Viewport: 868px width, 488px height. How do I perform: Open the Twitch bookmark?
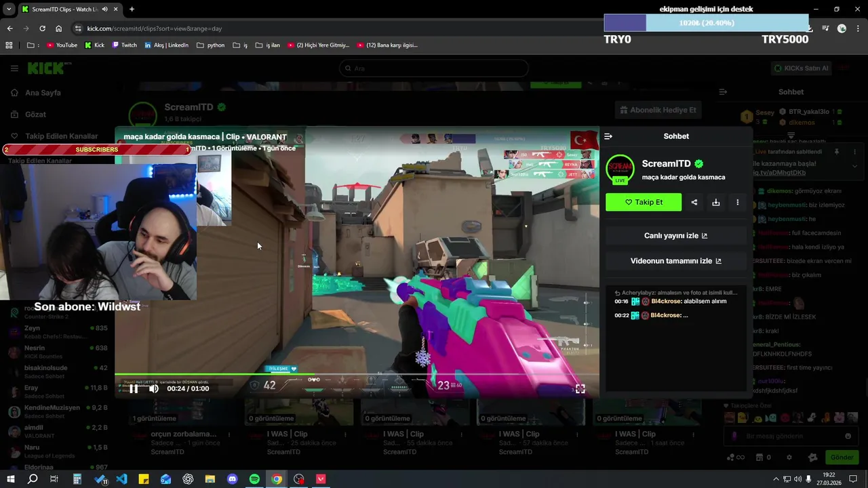(x=124, y=45)
